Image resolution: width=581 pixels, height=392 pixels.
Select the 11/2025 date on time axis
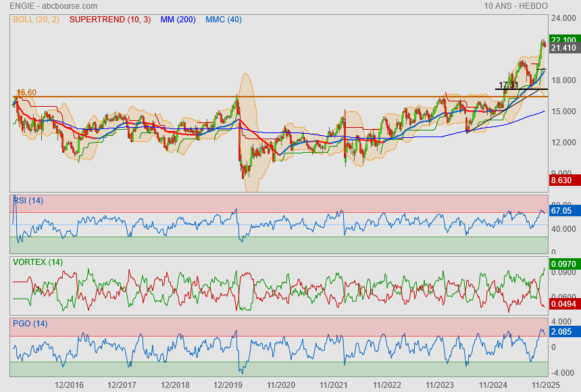click(544, 385)
